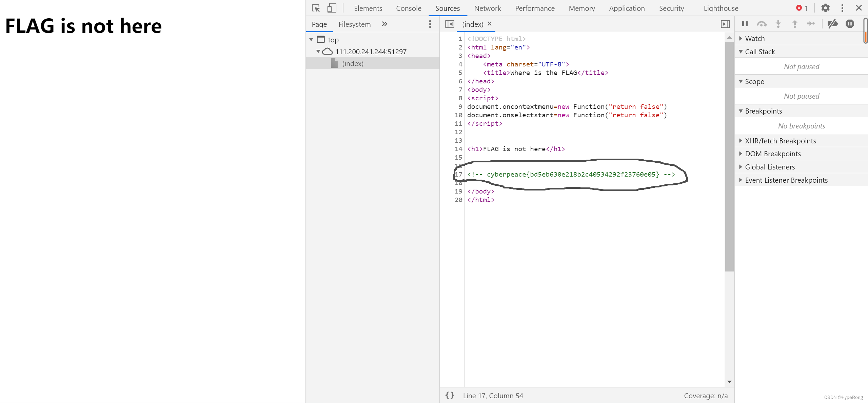Click the step out of function icon

(x=795, y=24)
